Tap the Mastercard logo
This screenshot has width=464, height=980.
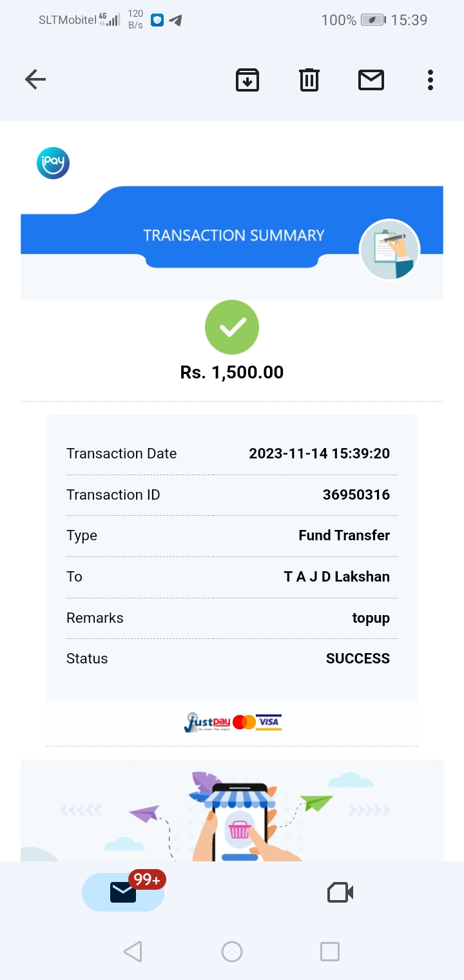pyautogui.click(x=244, y=722)
